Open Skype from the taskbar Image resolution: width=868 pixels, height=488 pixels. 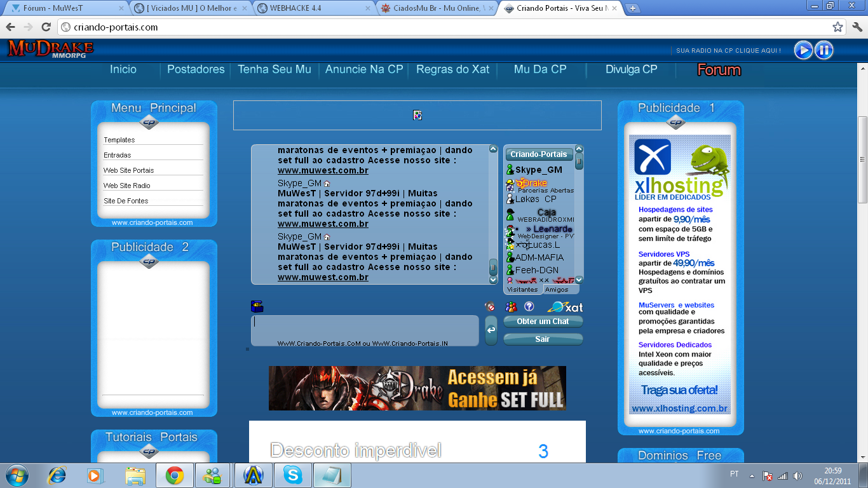pos(293,475)
